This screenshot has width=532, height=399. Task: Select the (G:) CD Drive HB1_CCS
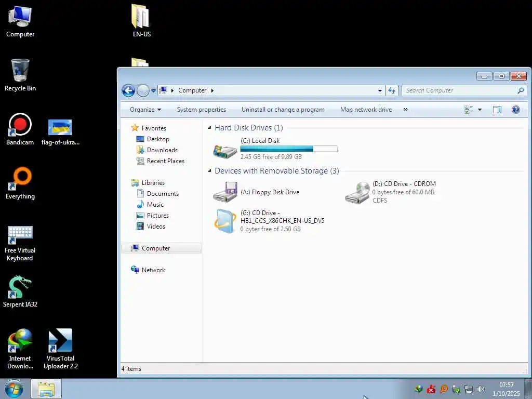(269, 221)
